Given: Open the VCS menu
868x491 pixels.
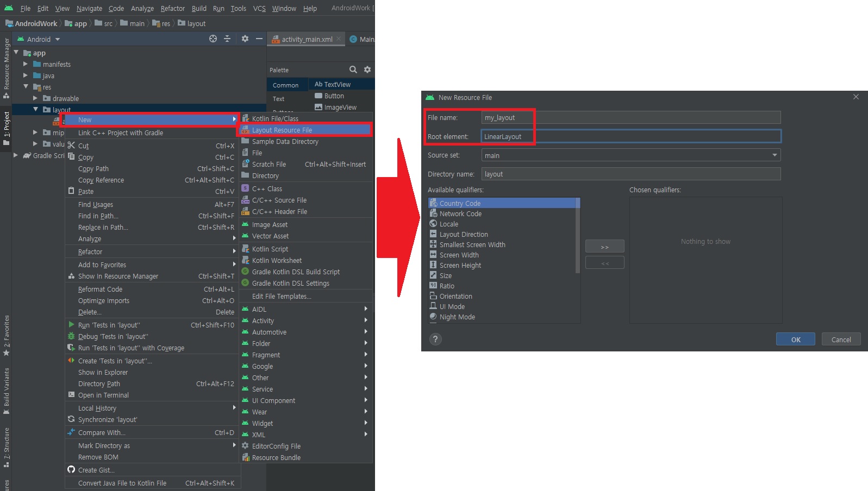Looking at the screenshot, I should click(x=259, y=8).
